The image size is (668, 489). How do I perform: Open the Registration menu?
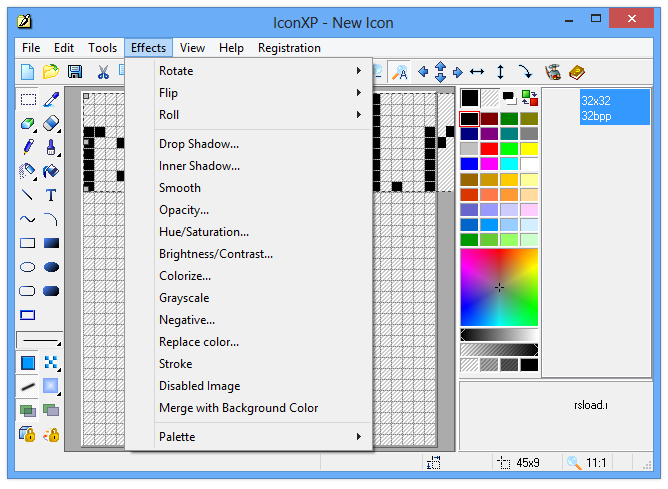click(289, 48)
